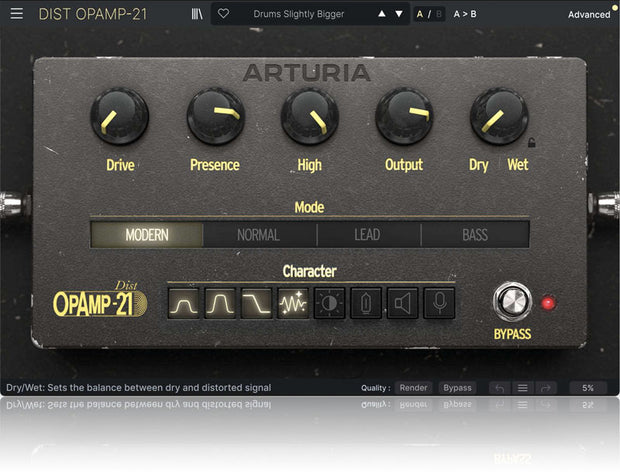Click the High knob
The image size is (620, 474).
310,116
